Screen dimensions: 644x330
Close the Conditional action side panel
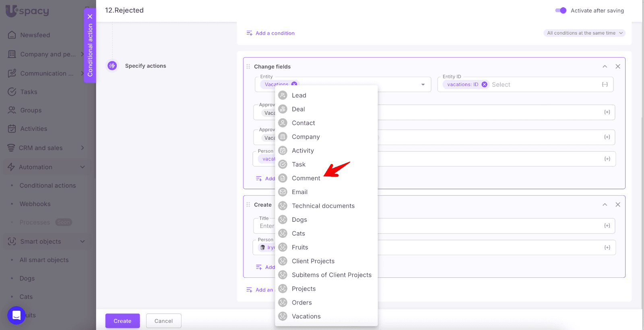[x=90, y=16]
